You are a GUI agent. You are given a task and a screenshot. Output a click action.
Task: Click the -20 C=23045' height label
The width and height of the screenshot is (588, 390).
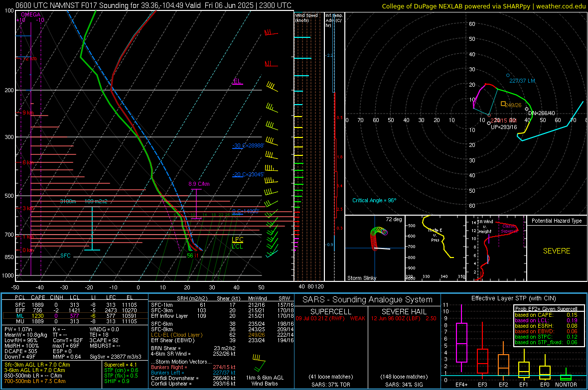pos(248,174)
